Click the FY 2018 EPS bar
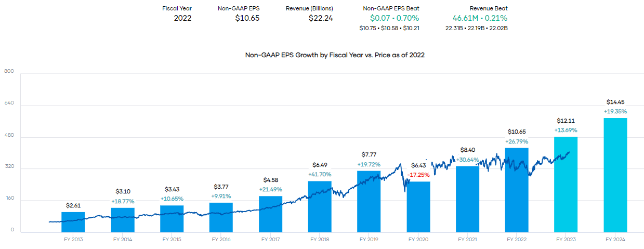 (x=320, y=206)
